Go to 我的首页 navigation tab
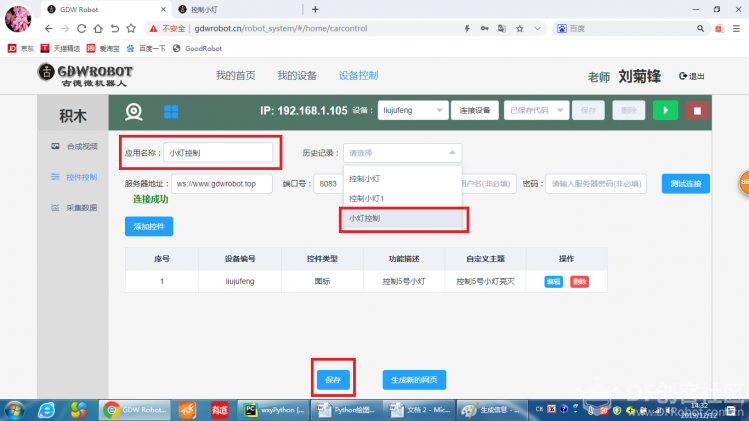749x421 pixels. 235,76
